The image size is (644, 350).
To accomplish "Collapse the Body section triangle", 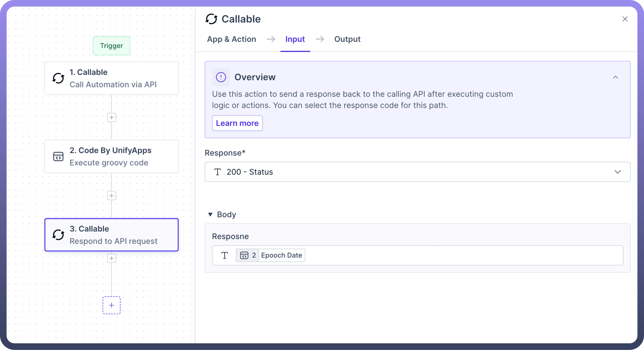I will pyautogui.click(x=210, y=214).
